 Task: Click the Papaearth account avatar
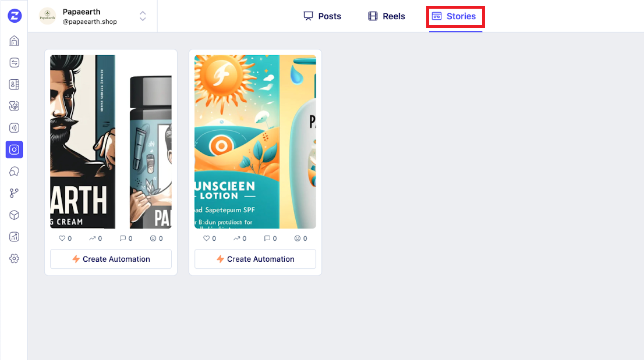pyautogui.click(x=47, y=16)
